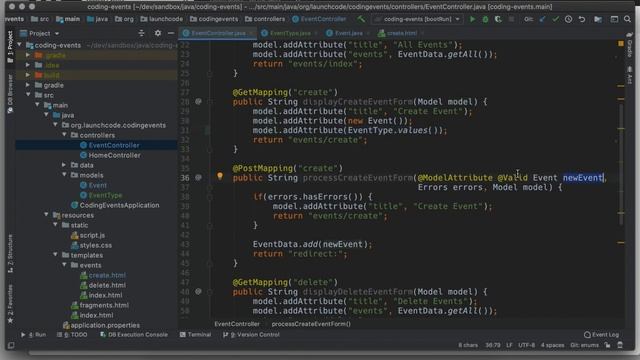This screenshot has width=640, height=360.
Task: Click processCreateEventForm() in bottom breadcrumb
Action: pyautogui.click(x=311, y=324)
